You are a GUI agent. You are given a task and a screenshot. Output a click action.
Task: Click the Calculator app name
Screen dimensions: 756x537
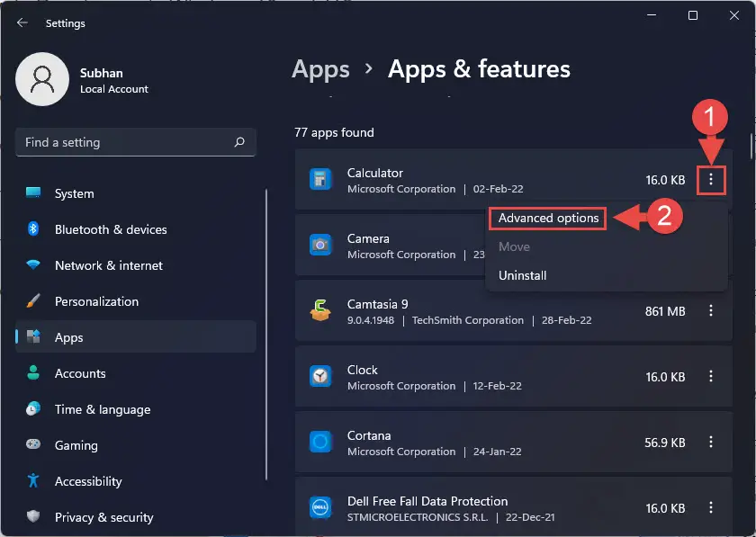tap(374, 173)
